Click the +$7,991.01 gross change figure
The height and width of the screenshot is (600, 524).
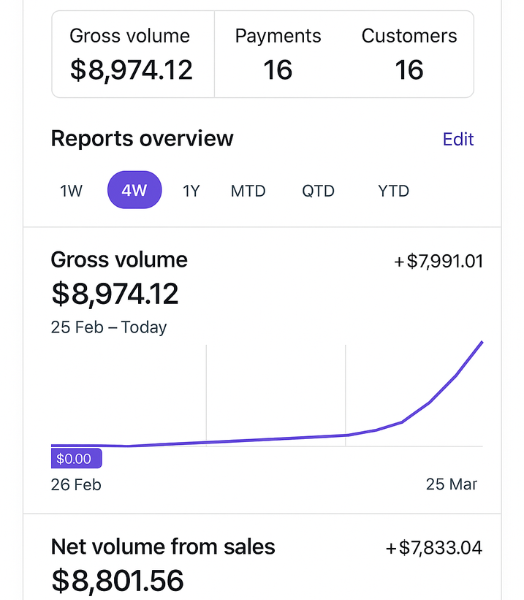438,261
